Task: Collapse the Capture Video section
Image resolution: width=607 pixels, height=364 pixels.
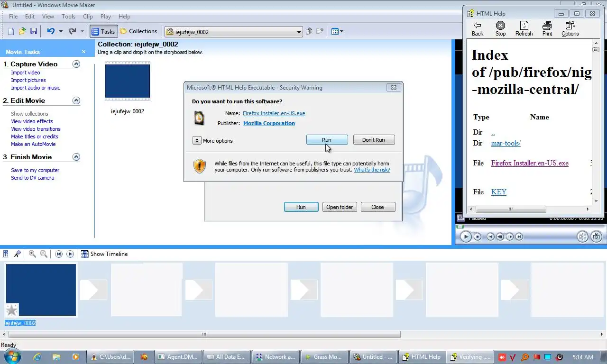Action: point(76,64)
